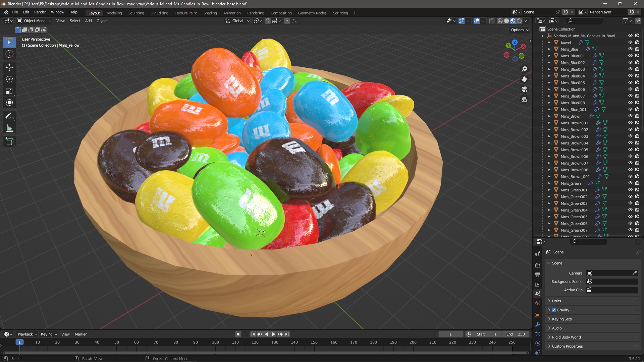
Task: Toggle camera view with camera icon
Action: click(524, 89)
